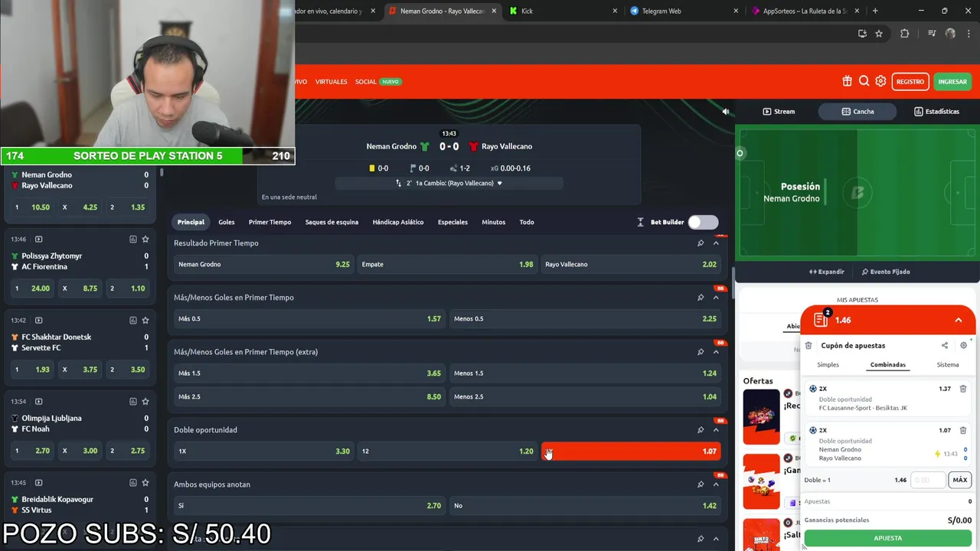Viewport: 980px width, 551px height.
Task: Select the Sistema coupon tab
Action: click(x=948, y=364)
